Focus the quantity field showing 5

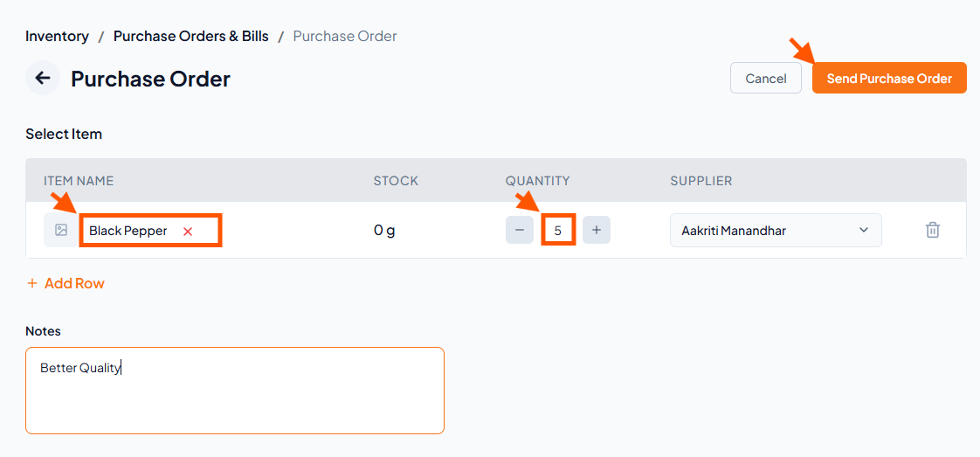point(557,231)
